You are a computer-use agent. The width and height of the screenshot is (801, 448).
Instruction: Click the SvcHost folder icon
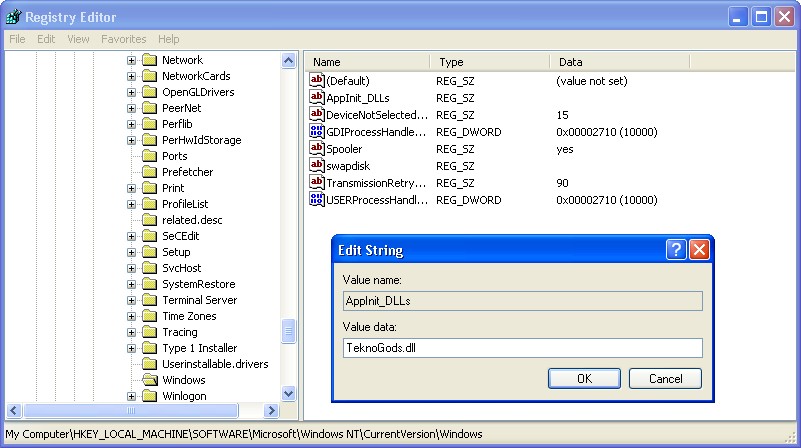click(149, 268)
